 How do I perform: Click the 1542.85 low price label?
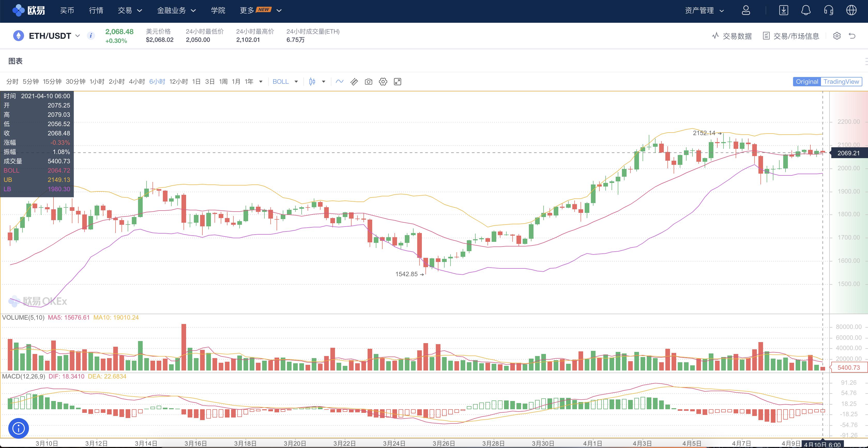click(x=406, y=274)
